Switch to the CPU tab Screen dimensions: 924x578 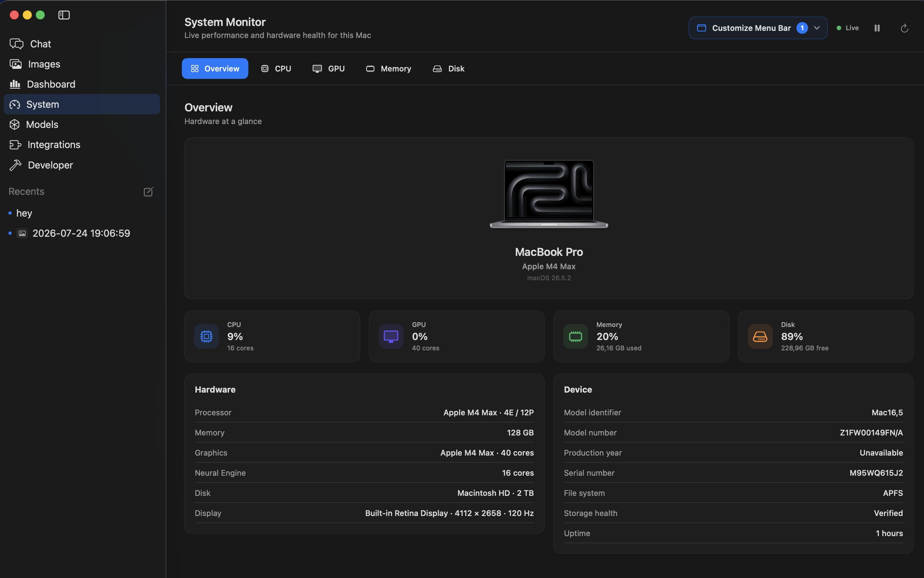tap(276, 69)
